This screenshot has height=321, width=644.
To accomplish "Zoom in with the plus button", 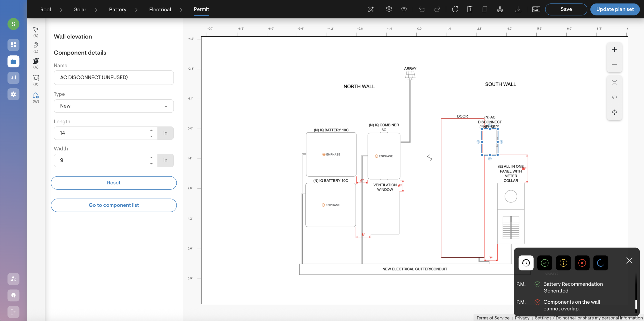I will tap(614, 50).
